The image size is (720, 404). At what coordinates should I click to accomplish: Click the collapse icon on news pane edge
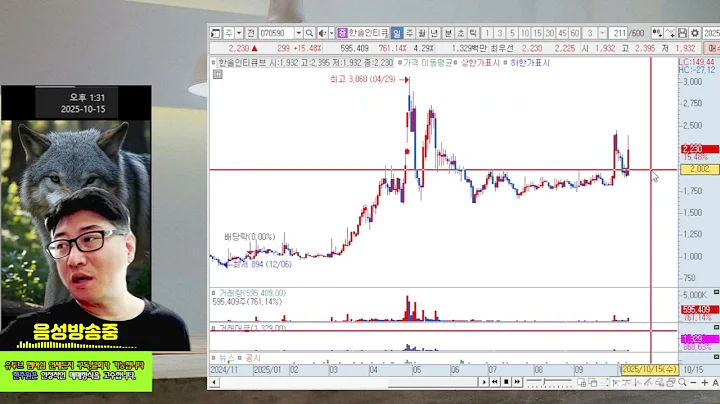tap(716, 357)
